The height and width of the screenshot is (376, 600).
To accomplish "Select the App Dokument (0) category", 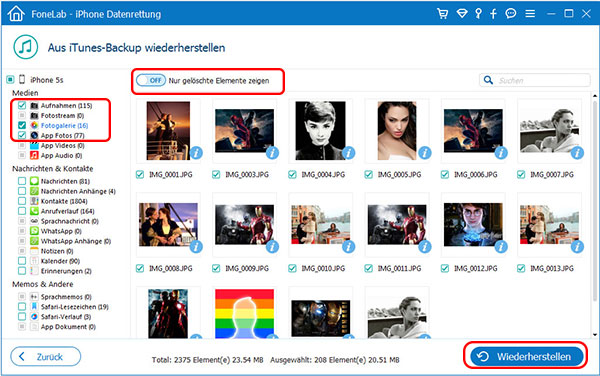I will 68,327.
